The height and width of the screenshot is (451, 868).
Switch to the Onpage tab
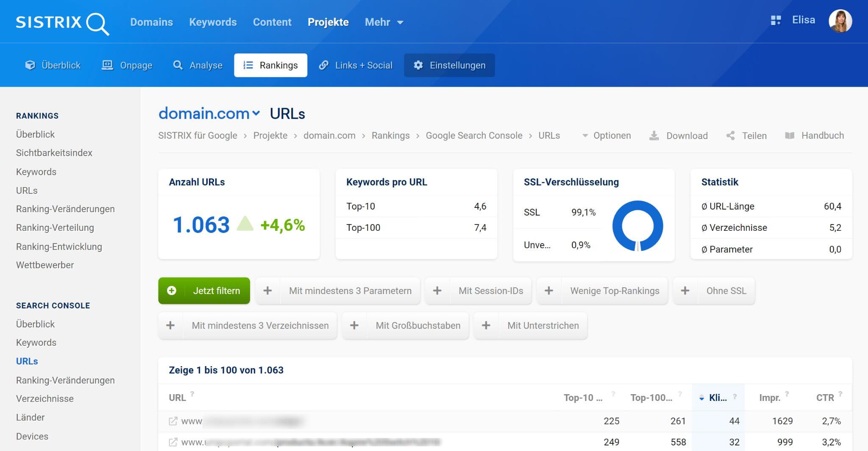127,65
